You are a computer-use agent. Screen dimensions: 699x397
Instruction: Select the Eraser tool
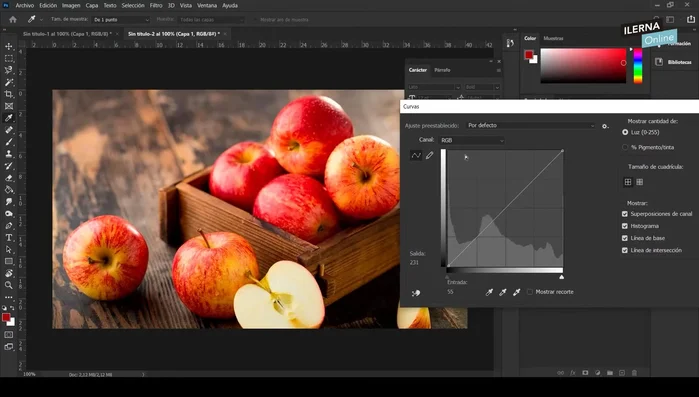pos(8,178)
